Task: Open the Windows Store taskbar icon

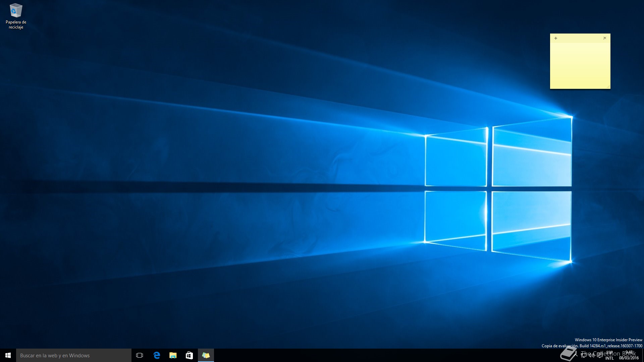Action: tap(189, 355)
